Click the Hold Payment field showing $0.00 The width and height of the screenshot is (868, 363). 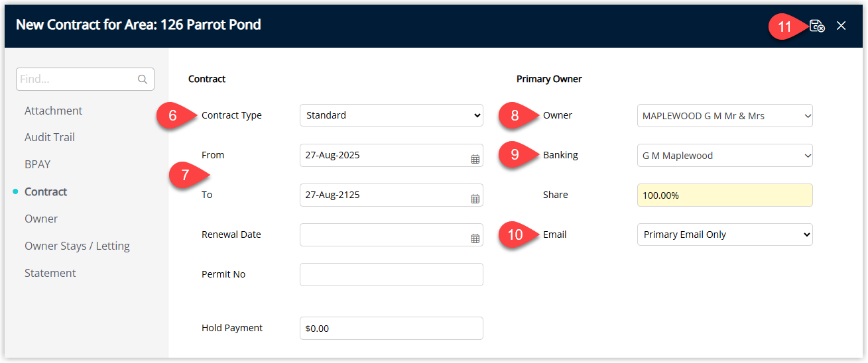pyautogui.click(x=391, y=328)
